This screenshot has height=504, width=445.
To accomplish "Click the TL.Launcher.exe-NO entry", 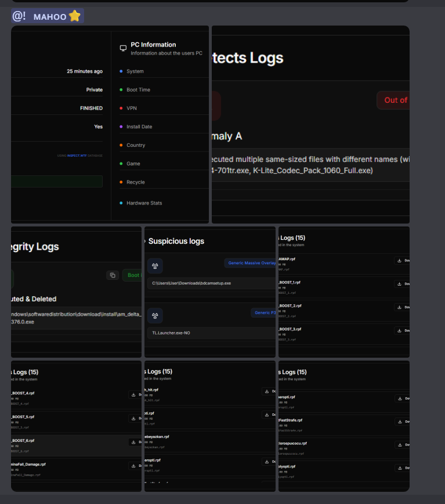I will coord(212,333).
